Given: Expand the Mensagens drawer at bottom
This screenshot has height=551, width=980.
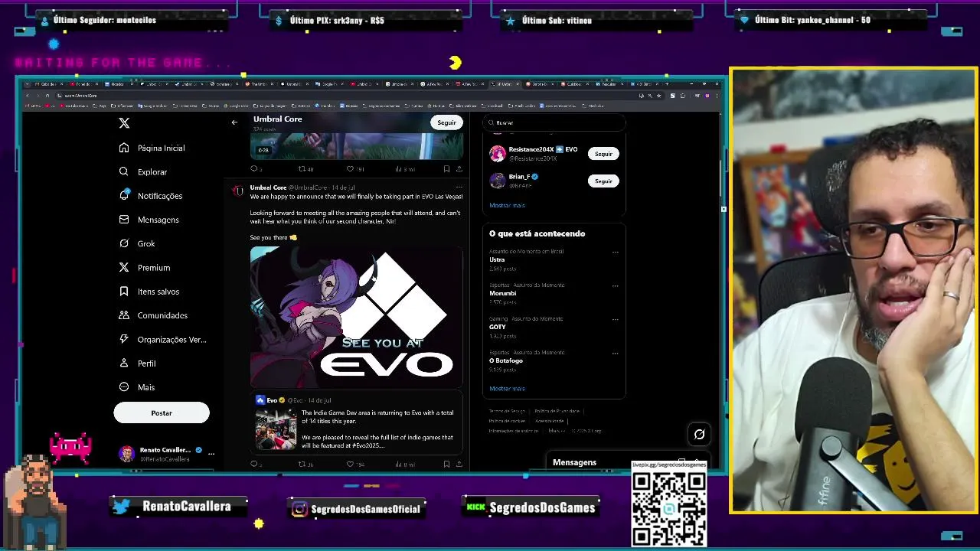Looking at the screenshot, I should click(x=626, y=462).
